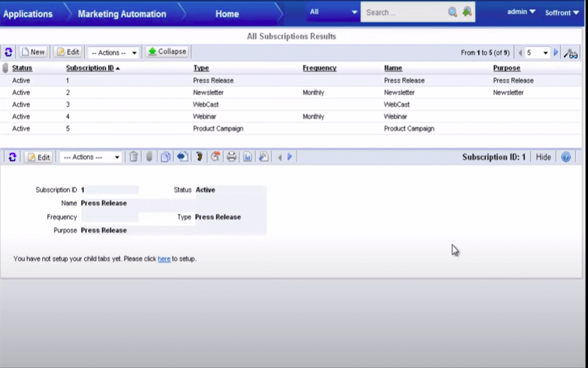Screen dimensions: 588x368
Task: Refresh the subscription detail panel
Action: tap(12, 157)
